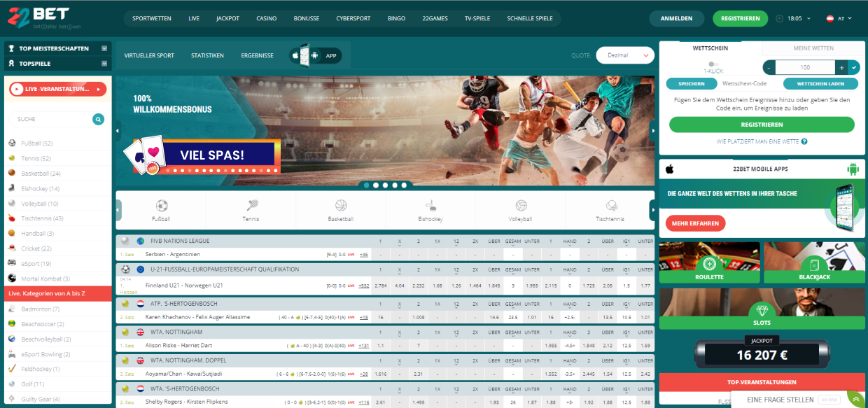Enable the checkmark confirmation in the bet slip
868x408 pixels.
pyautogui.click(x=854, y=67)
